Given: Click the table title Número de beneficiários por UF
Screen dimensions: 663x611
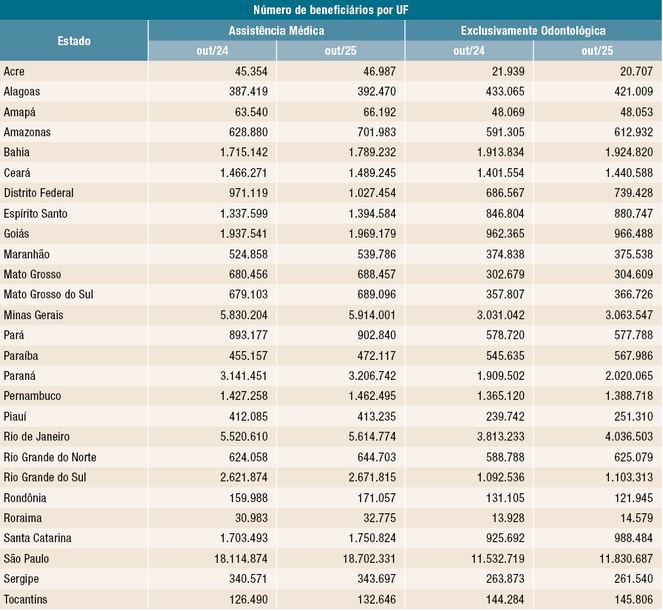Looking at the screenshot, I should tap(331, 10).
